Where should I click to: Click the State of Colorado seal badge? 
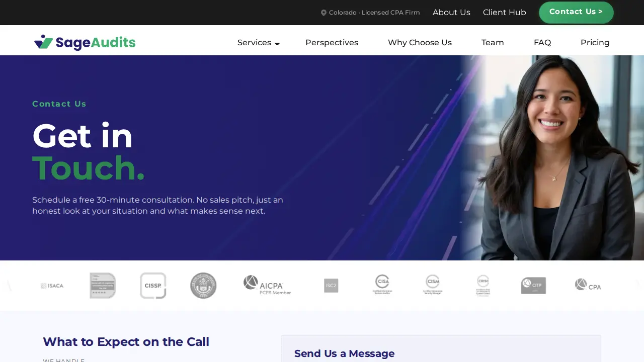coord(203,286)
